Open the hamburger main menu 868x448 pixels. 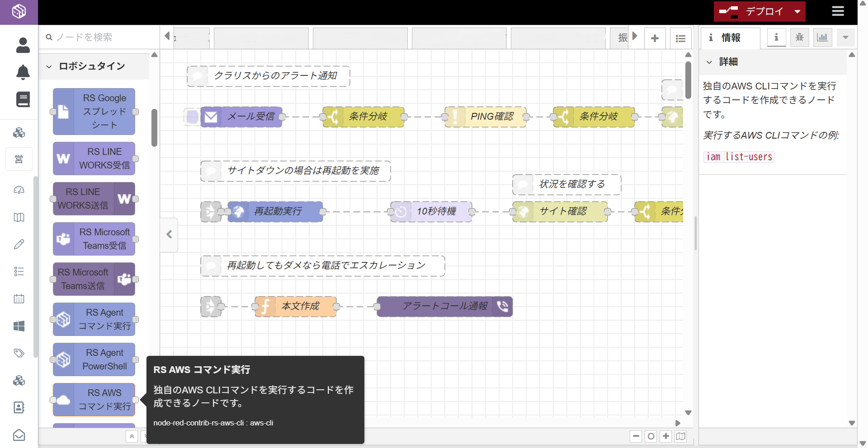click(838, 11)
